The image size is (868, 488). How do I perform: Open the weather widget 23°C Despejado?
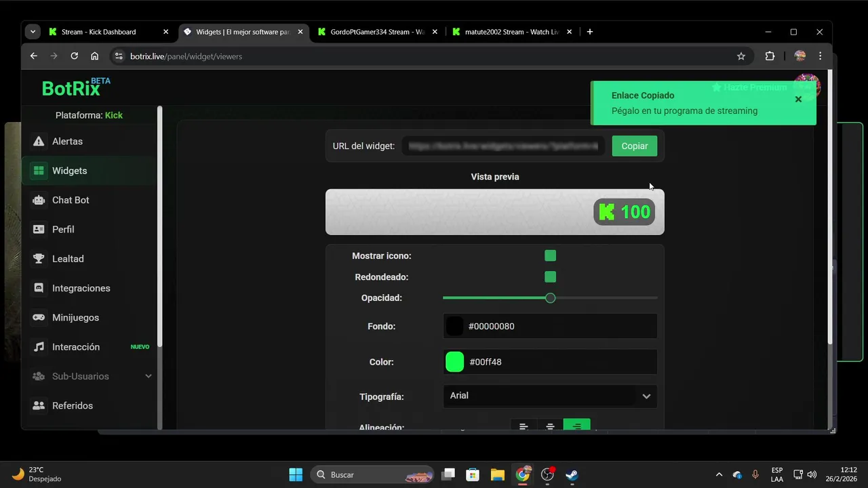pyautogui.click(x=37, y=474)
